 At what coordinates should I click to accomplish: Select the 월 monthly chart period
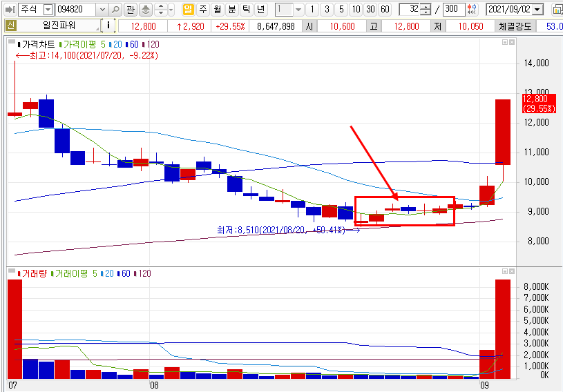(218, 10)
